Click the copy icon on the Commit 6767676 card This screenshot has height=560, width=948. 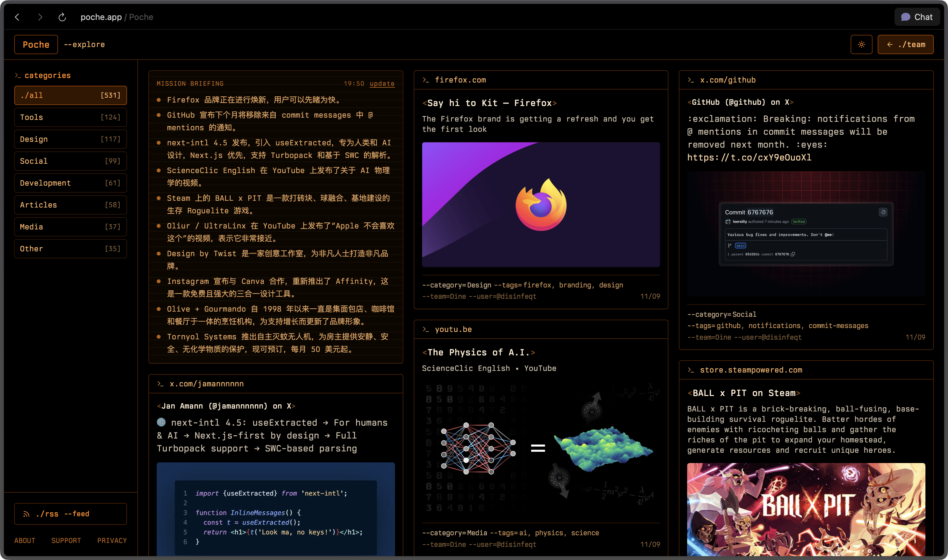pos(884,212)
